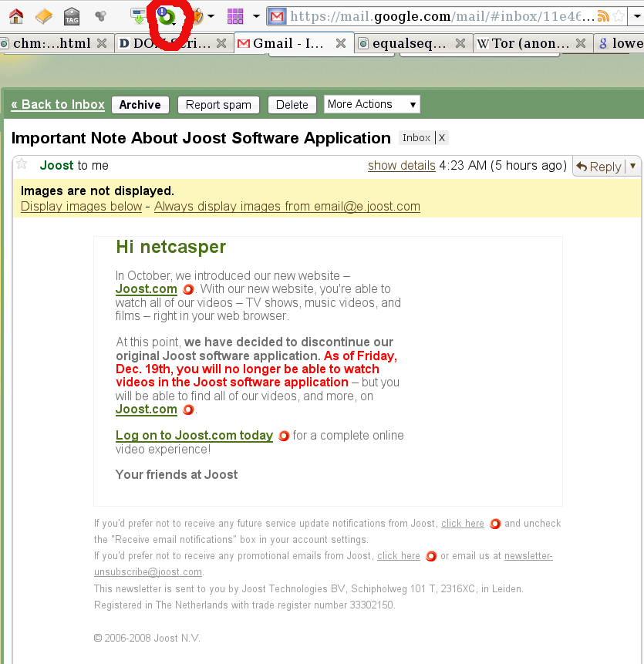Open the downloads icon with green arrow
The width and height of the screenshot is (644, 664).
tap(138, 16)
